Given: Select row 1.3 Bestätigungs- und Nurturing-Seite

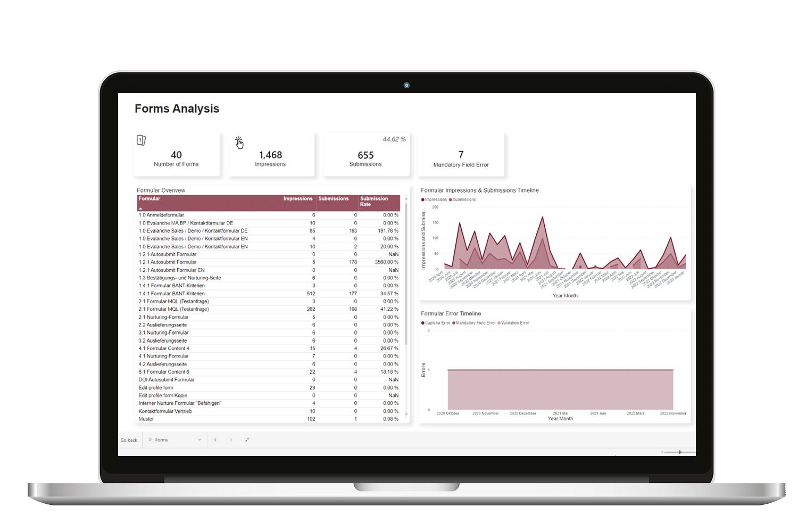Looking at the screenshot, I should [x=270, y=278].
